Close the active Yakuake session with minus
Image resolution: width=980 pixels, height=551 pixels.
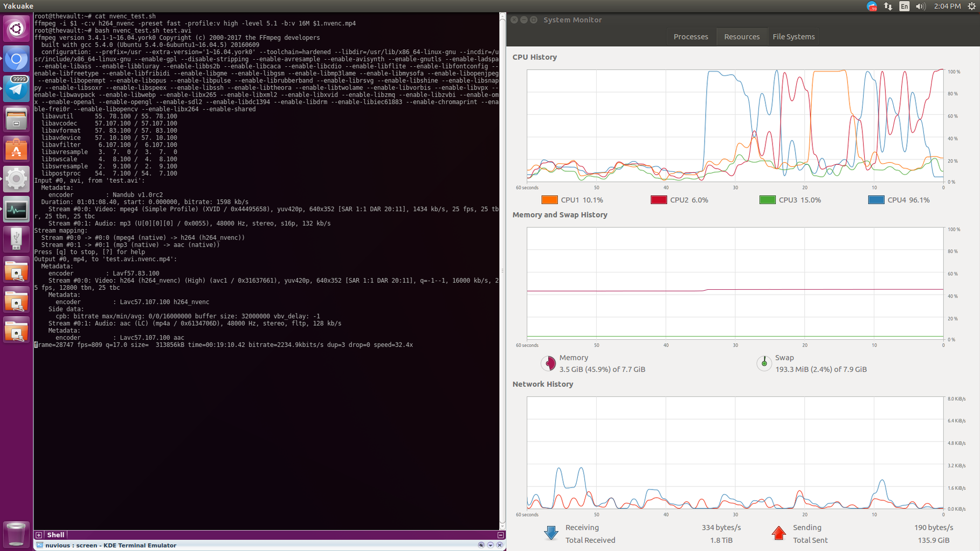point(501,535)
